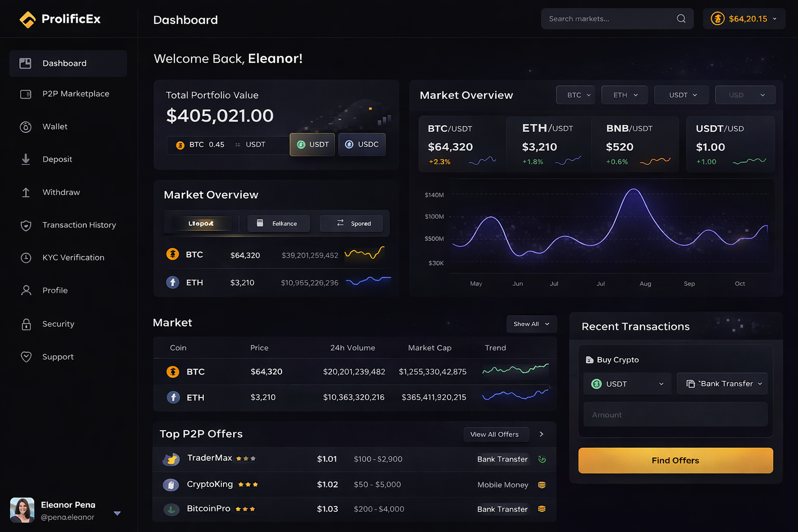Switch portfolio display to USDC
Image resolution: width=798 pixels, height=532 pixels.
click(362, 144)
